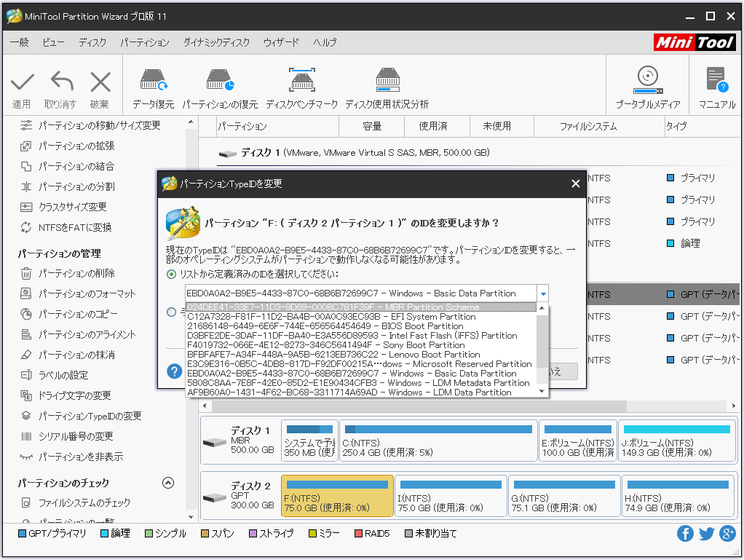Collapse the パーティションのチェック section
The height and width of the screenshot is (560, 744).
pyautogui.click(x=168, y=483)
